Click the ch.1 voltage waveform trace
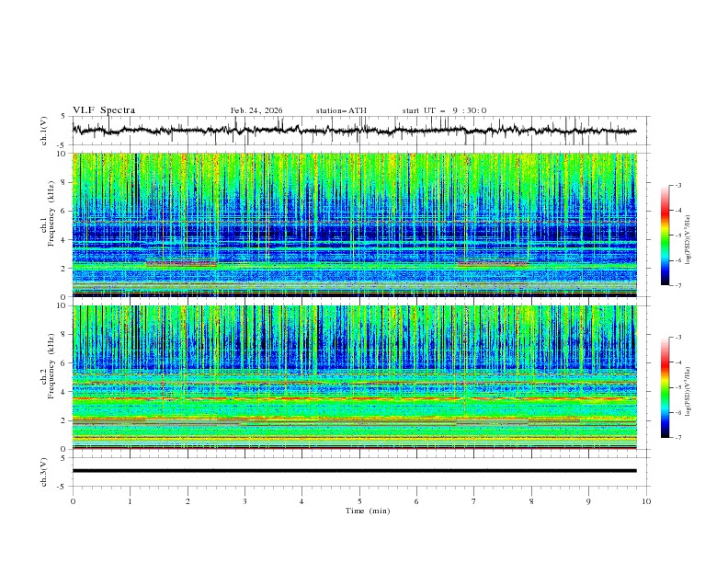 354,131
